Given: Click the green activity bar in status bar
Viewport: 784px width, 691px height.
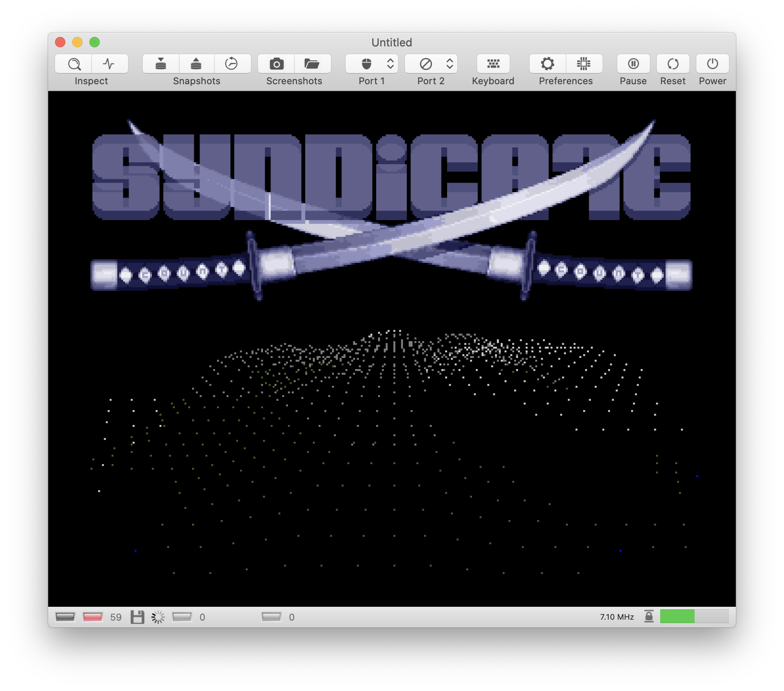Looking at the screenshot, I should coord(695,616).
